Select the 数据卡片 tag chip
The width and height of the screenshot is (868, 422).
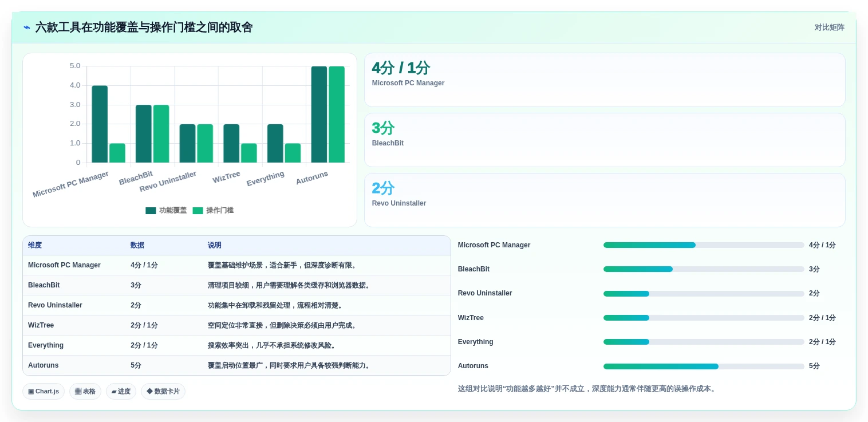pyautogui.click(x=163, y=392)
